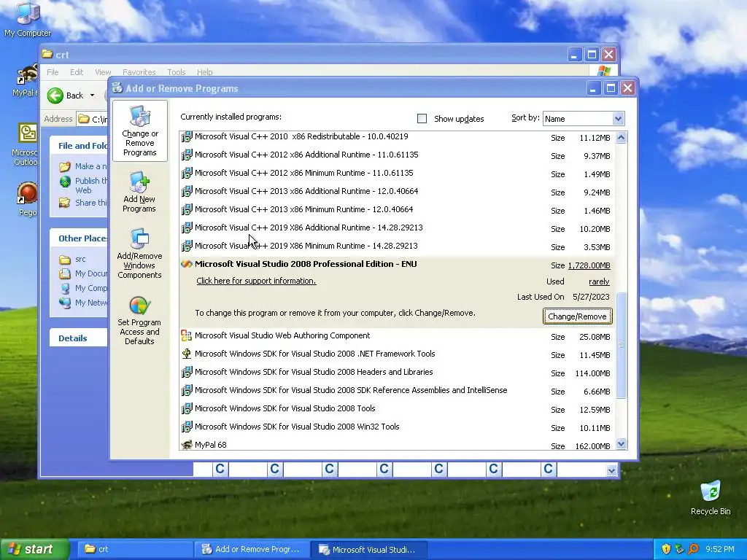This screenshot has height=560, width=747.
Task: Click the .NET Framework Tools entry icon
Action: coord(187,354)
